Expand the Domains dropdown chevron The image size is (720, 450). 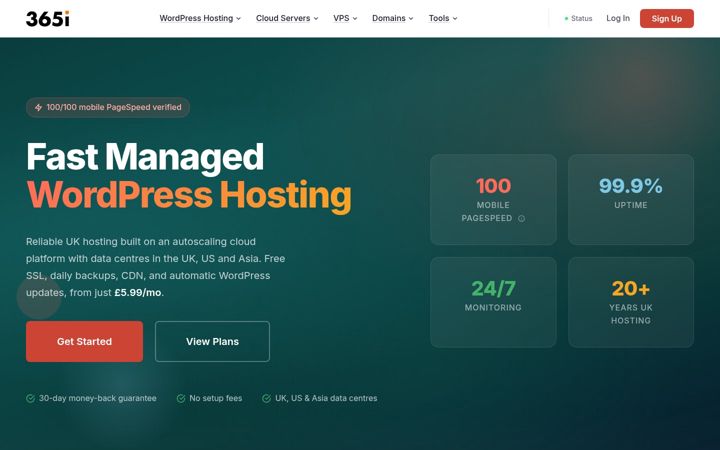411,19
